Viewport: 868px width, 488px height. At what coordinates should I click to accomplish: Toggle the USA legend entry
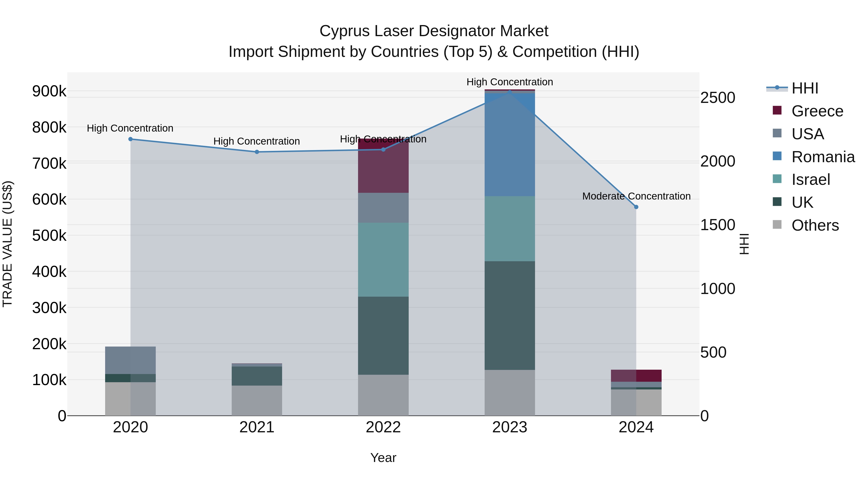798,134
